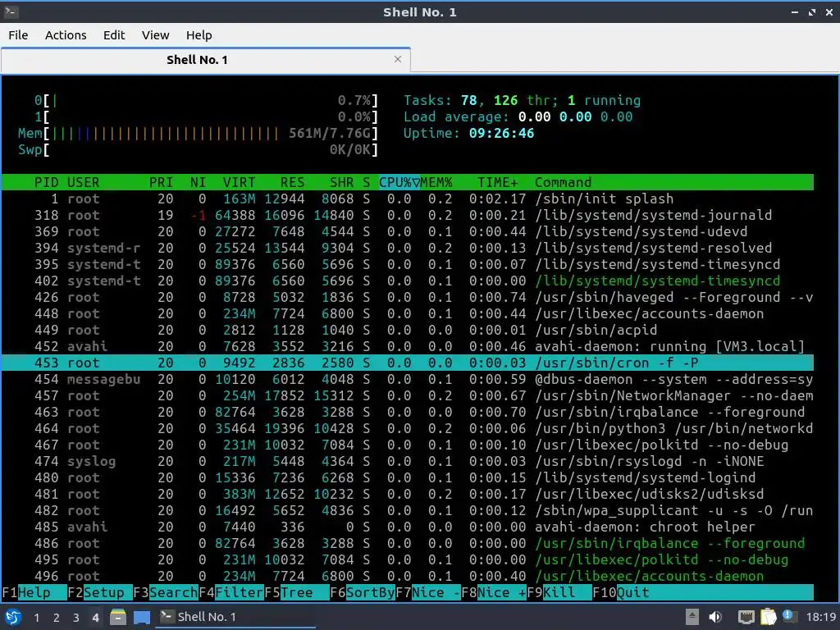The image size is (840, 630).
Task: Select the /usr/sbin/rsyslogd process row
Action: click(407, 461)
